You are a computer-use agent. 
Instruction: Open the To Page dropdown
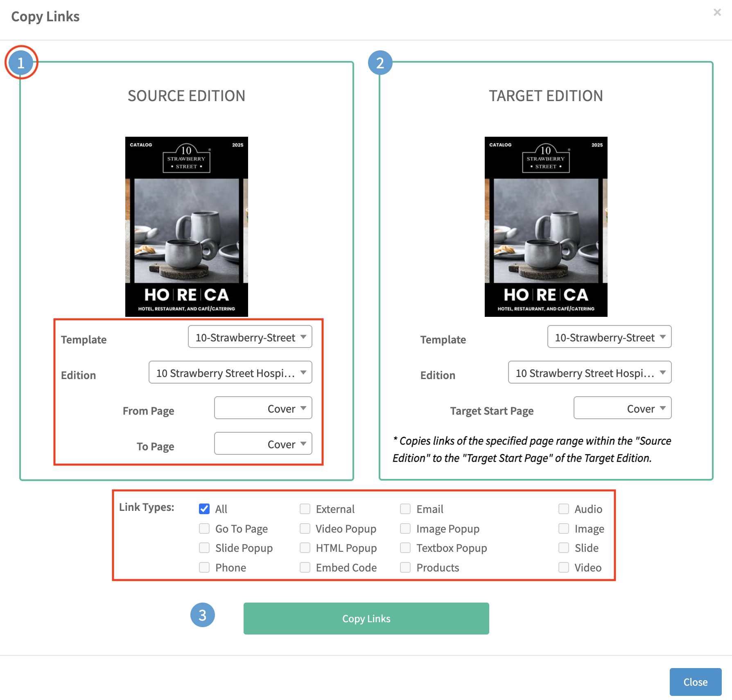tap(263, 444)
